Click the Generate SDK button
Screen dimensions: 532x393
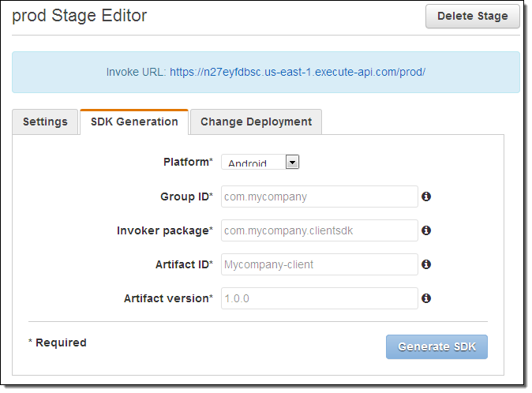coord(436,346)
